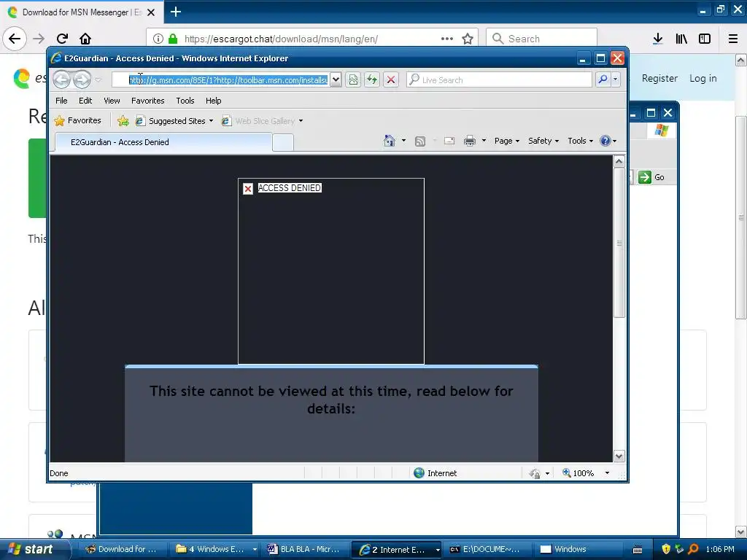
Task: Click Firefox reload button
Action: point(62,39)
